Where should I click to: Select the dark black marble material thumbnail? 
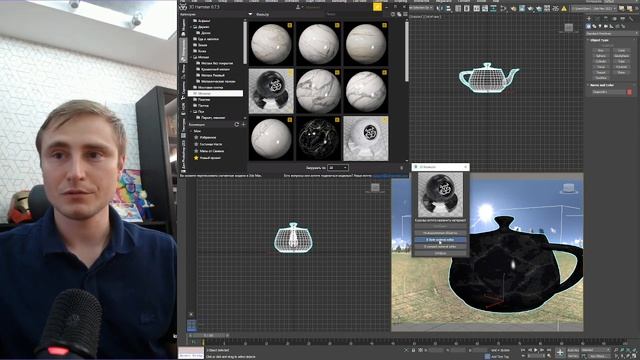[x=318, y=138]
